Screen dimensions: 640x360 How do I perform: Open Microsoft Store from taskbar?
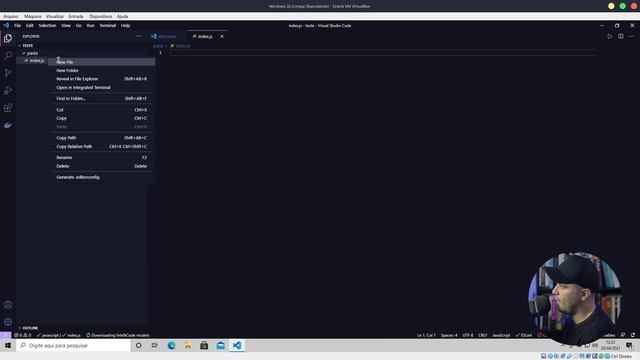click(204, 345)
